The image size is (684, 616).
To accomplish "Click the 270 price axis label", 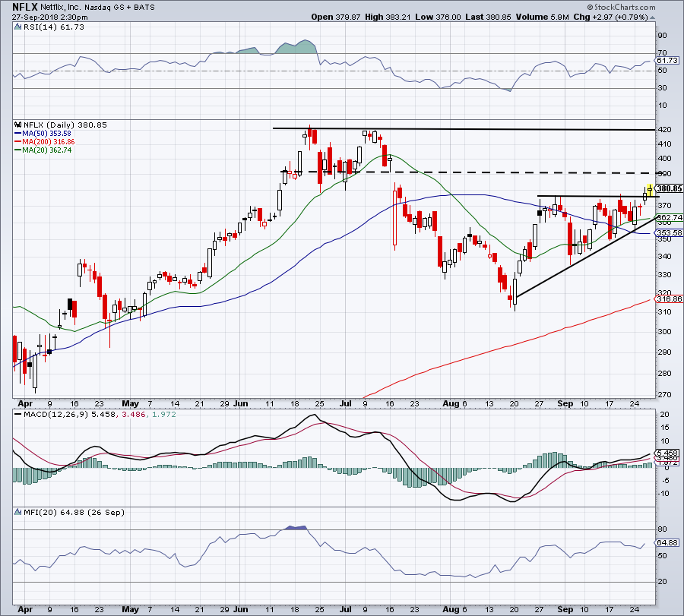I will pos(665,395).
